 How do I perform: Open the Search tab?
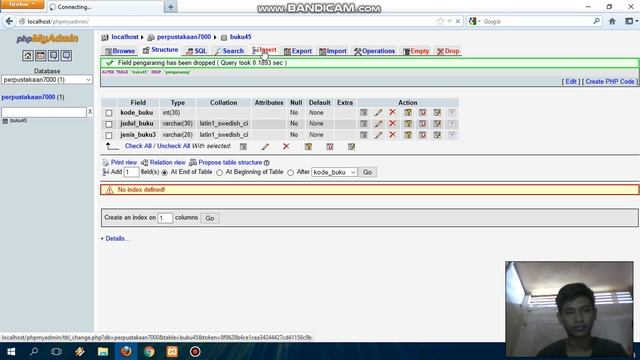229,51
